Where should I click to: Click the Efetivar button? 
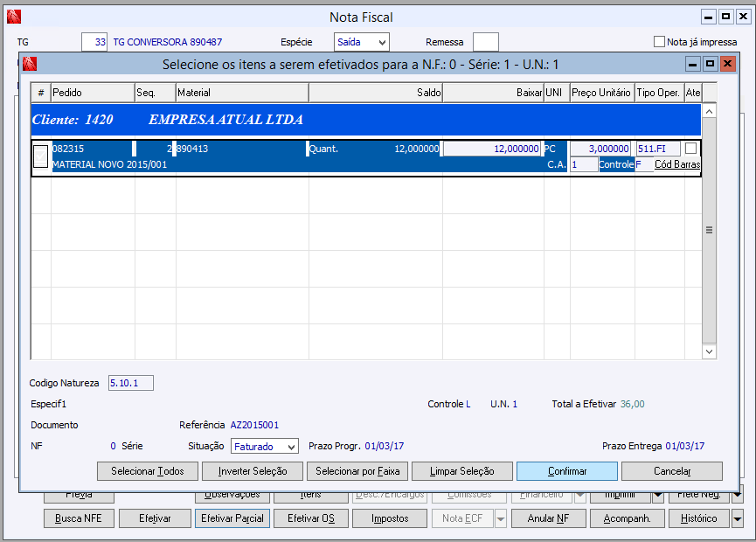tap(155, 518)
